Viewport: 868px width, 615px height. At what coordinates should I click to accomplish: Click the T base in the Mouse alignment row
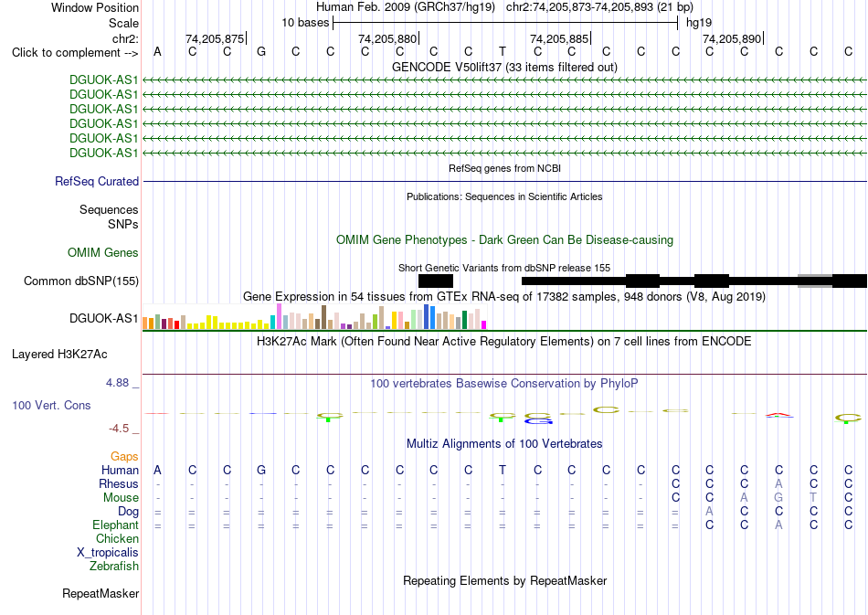[x=814, y=498]
